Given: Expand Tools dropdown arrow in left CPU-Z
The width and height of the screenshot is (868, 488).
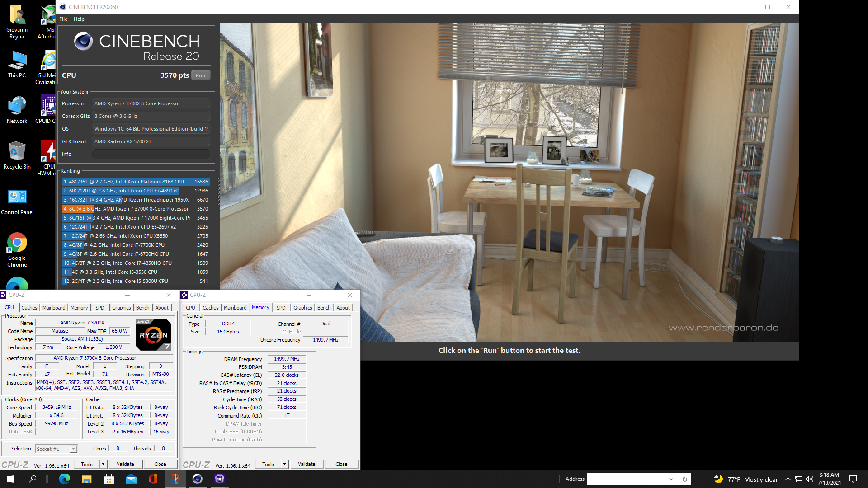Looking at the screenshot, I should click(103, 464).
